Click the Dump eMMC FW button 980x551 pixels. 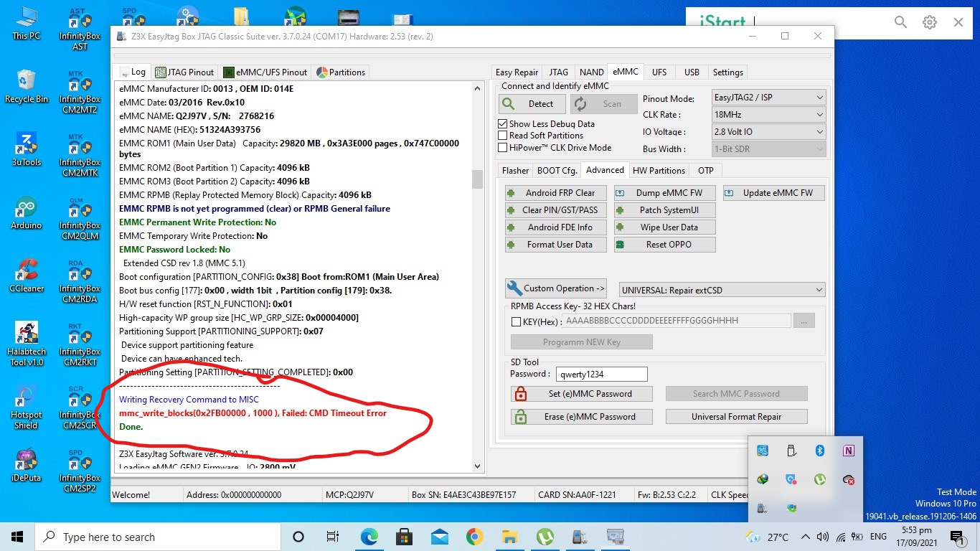point(665,193)
